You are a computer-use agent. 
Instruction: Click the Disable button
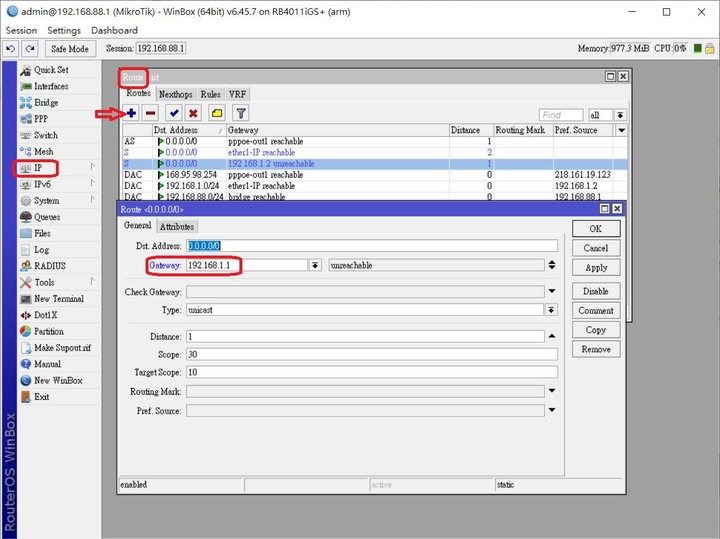pos(596,291)
